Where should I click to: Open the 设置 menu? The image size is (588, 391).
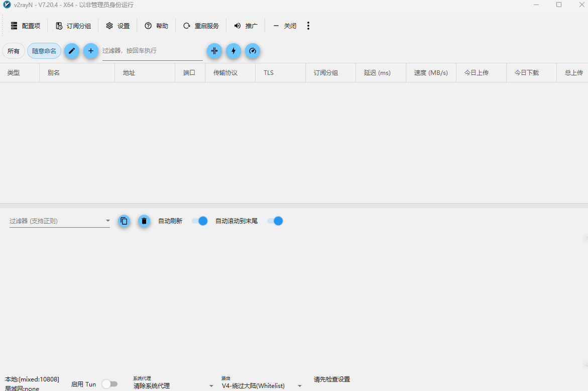pyautogui.click(x=117, y=26)
